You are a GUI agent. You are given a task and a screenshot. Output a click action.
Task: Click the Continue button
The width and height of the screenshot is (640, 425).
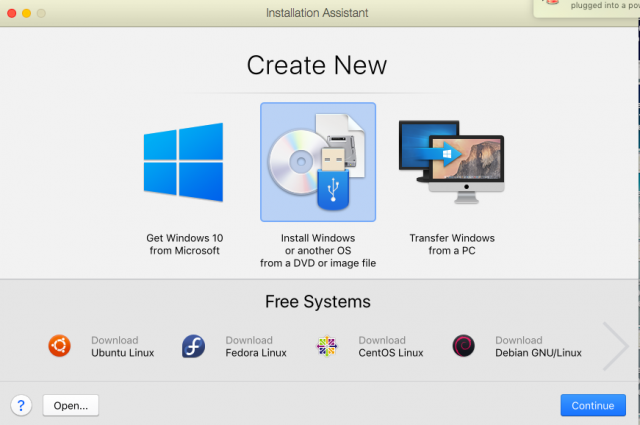(x=593, y=405)
